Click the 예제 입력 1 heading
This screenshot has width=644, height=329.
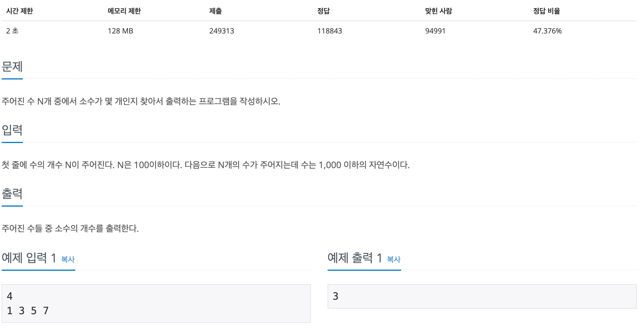click(x=29, y=258)
